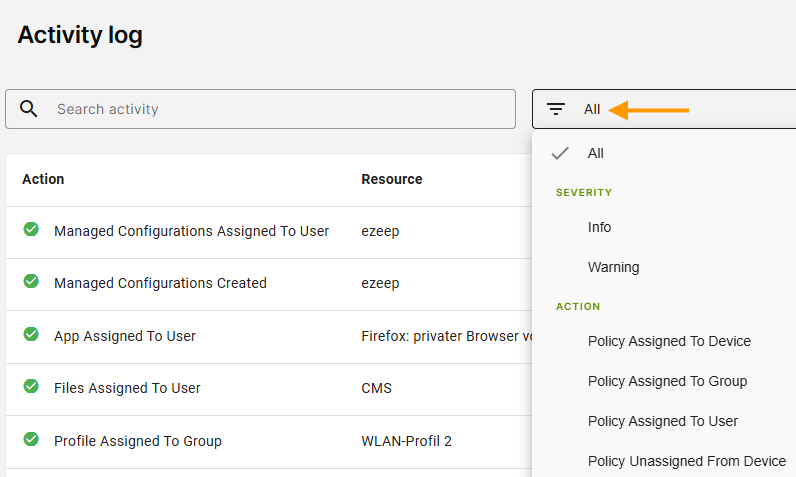The height and width of the screenshot is (477, 796).
Task: Focus the Search activity input field
Action: point(260,109)
